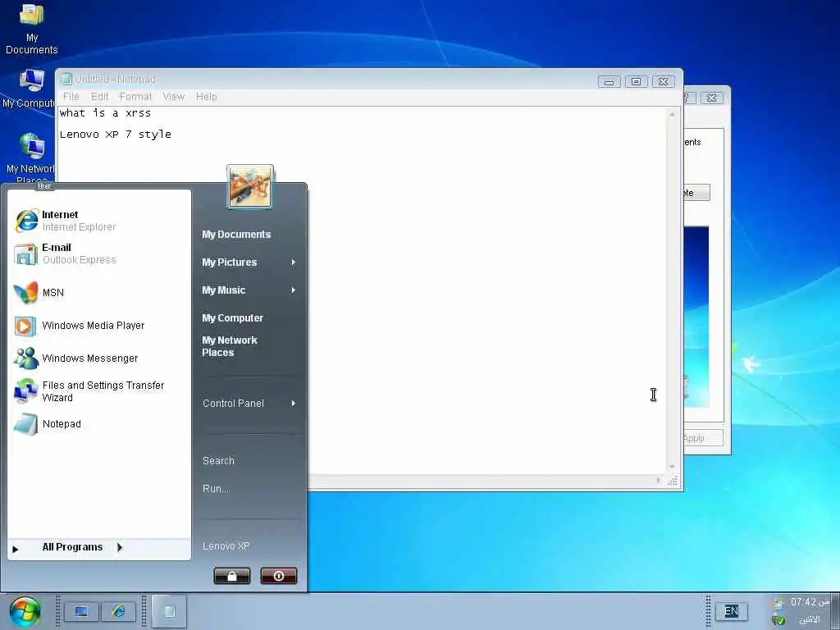This screenshot has height=630, width=840.
Task: Click Lenovo XP entry in Start menu
Action: click(226, 546)
